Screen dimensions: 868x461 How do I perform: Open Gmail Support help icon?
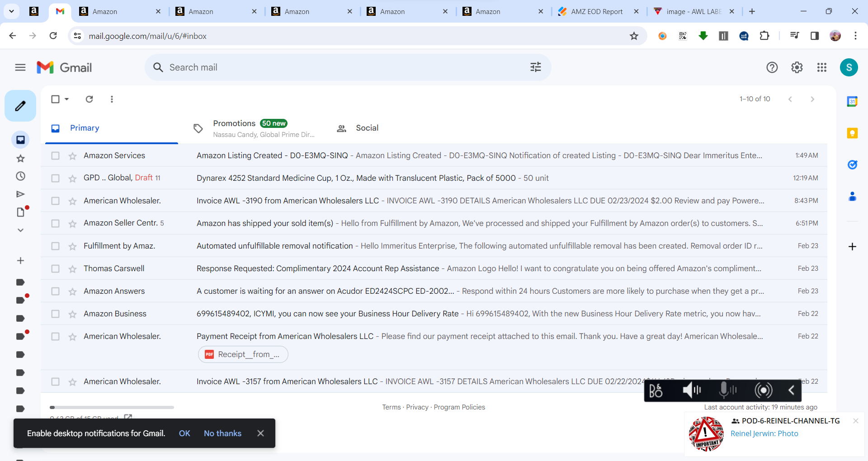pyautogui.click(x=772, y=67)
